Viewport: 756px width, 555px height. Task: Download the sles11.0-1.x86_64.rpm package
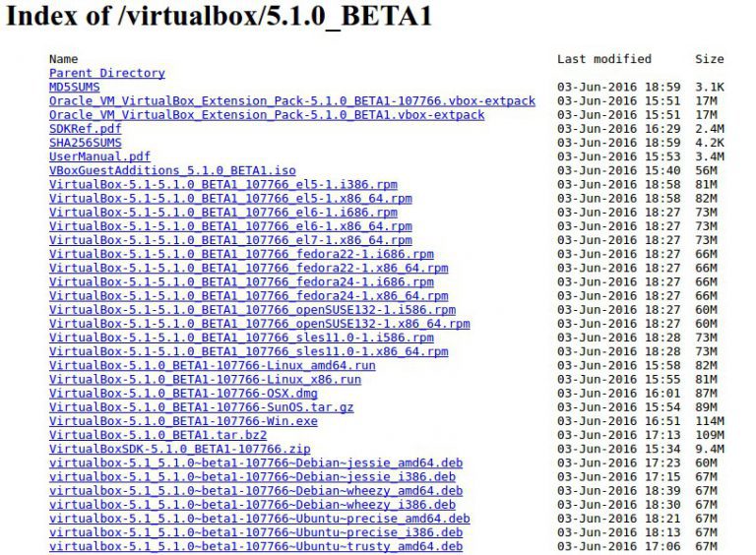tap(249, 352)
